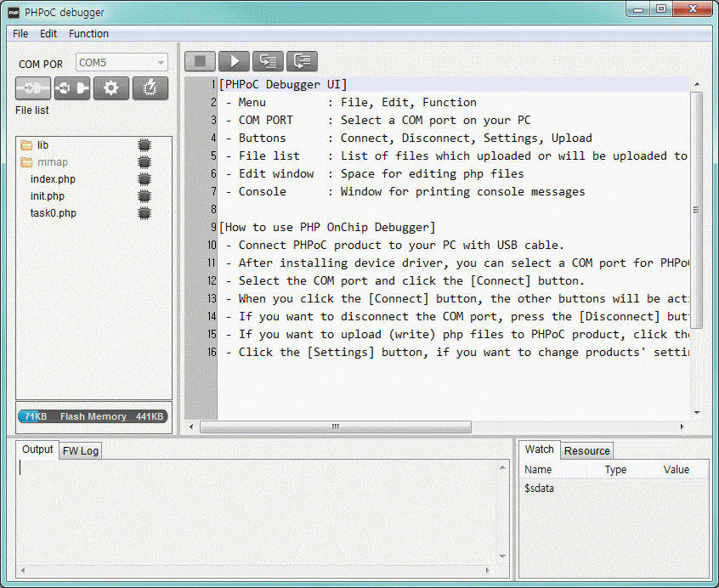Stop debugging with the square button

200,61
